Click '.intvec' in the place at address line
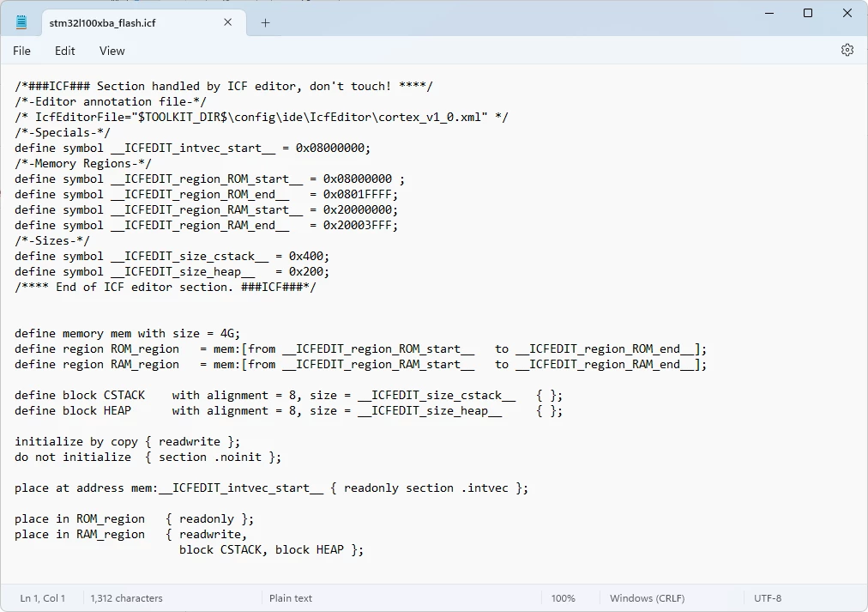The width and height of the screenshot is (868, 612). pos(485,488)
